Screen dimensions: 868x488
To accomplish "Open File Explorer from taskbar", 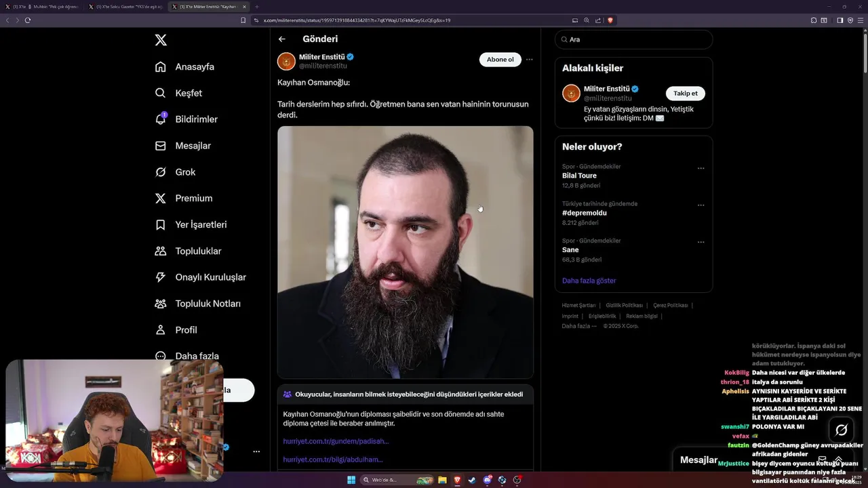I will [x=442, y=480].
